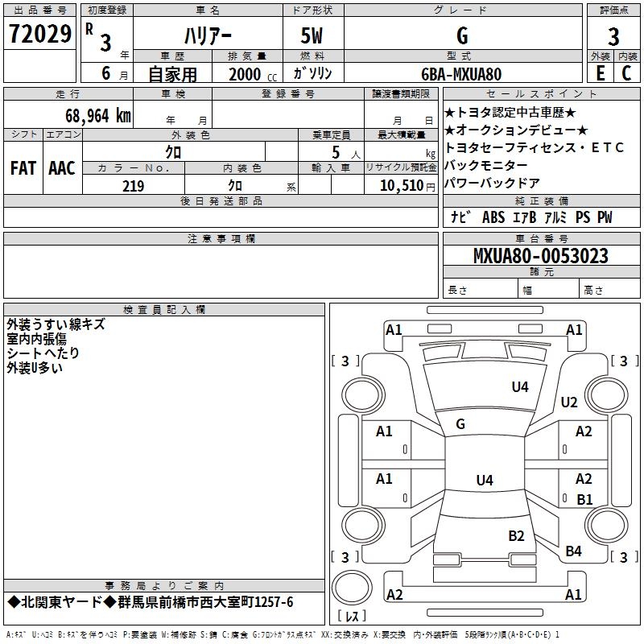The image size is (644, 644).
Task: Select the model code 6BA-MXUA80
Action: tap(461, 74)
